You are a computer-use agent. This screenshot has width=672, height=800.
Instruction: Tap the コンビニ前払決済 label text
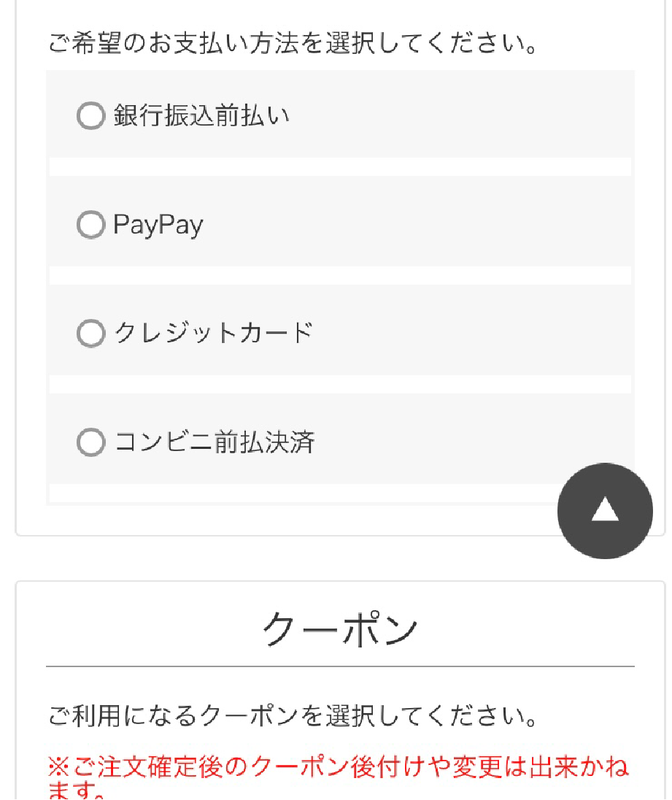point(215,442)
